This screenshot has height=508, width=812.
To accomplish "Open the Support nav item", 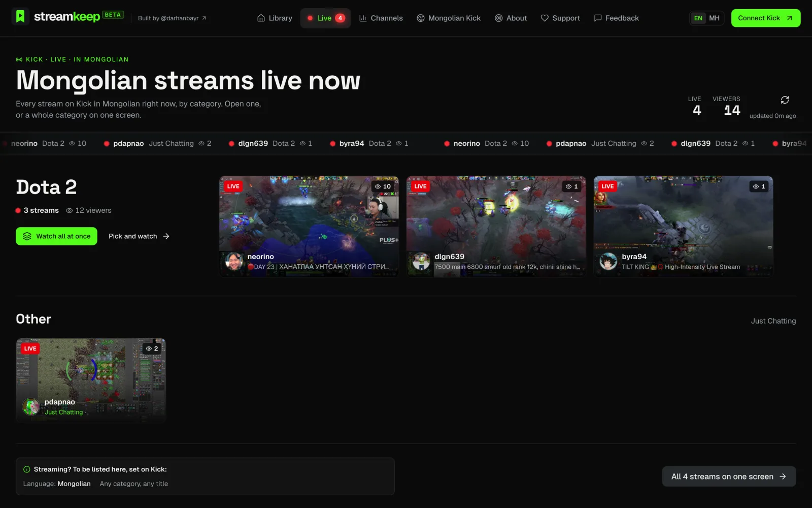I will [560, 18].
